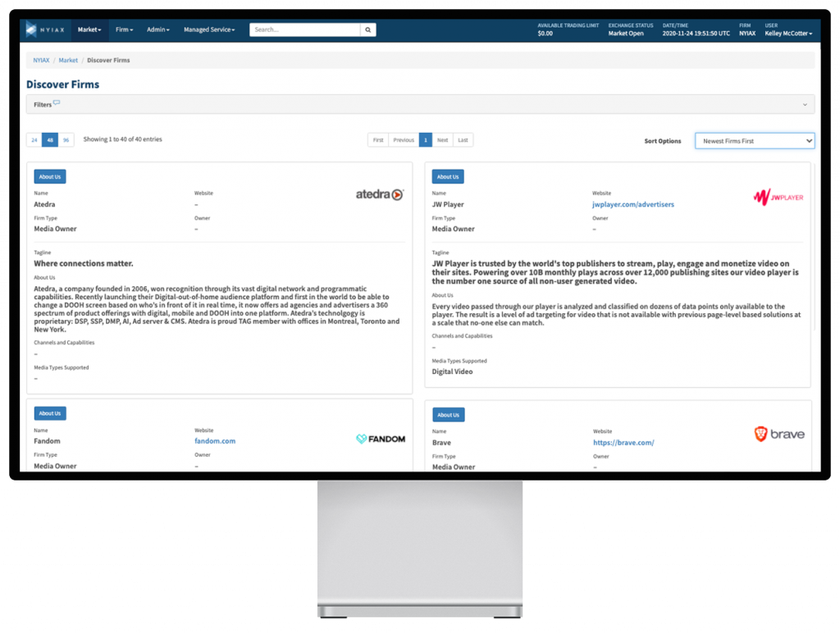Screen dimensions: 840x633
Task: Select page 1 in pagination
Action: (426, 139)
